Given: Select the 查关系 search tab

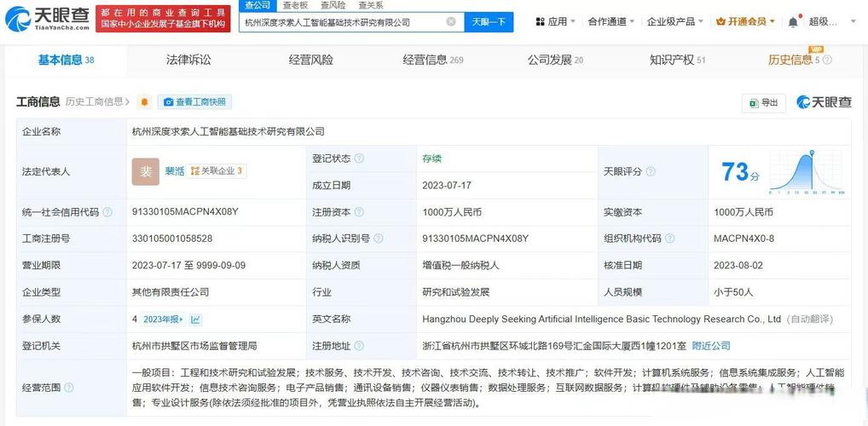Looking at the screenshot, I should tap(370, 5).
